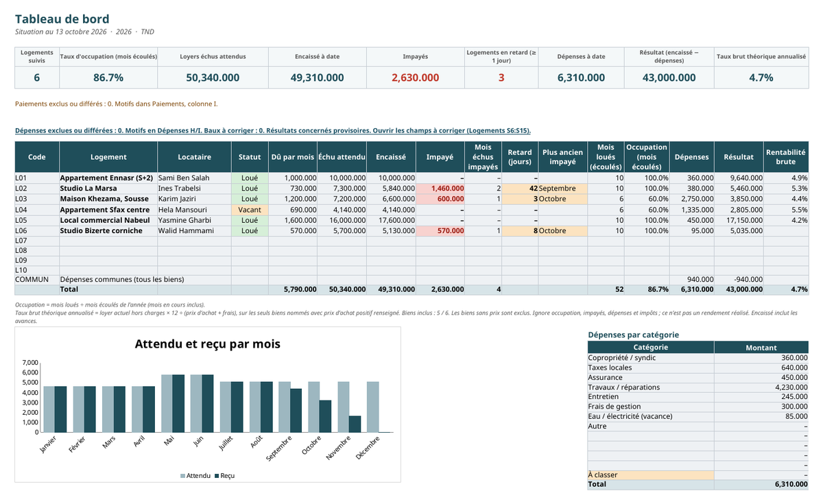Select the Septembre oldest unpaid cell
The image size is (823, 504).
click(x=562, y=188)
